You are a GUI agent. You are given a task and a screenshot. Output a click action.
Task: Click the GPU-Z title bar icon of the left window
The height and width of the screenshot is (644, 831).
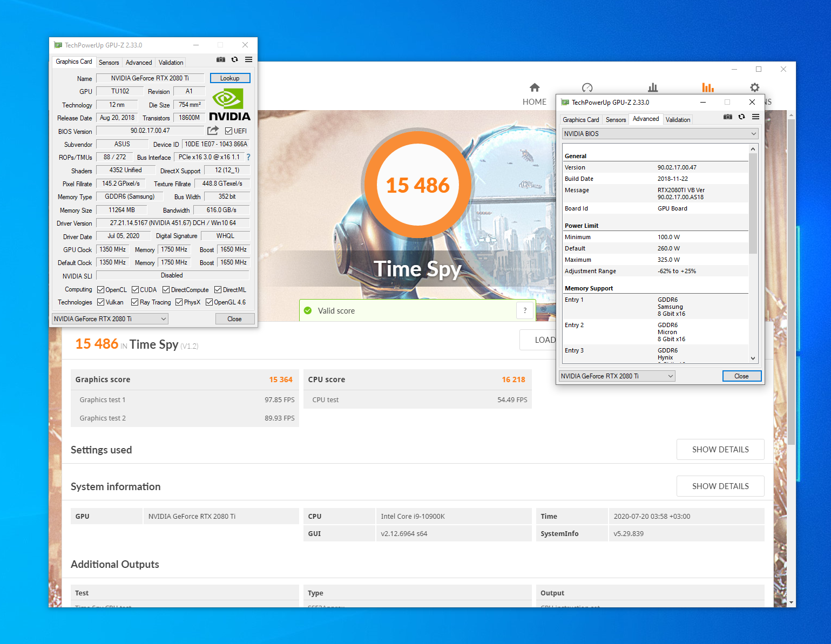point(58,45)
